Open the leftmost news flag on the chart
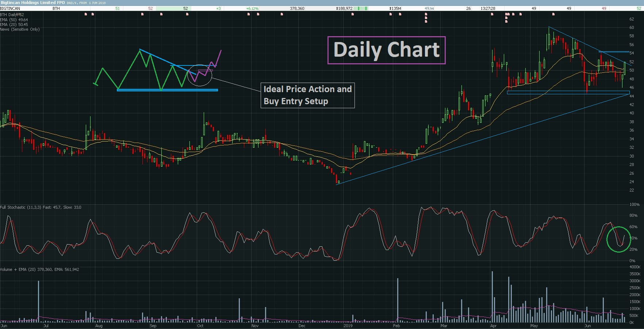Image resolution: width=644 pixels, height=329 pixels. (x=86, y=14)
